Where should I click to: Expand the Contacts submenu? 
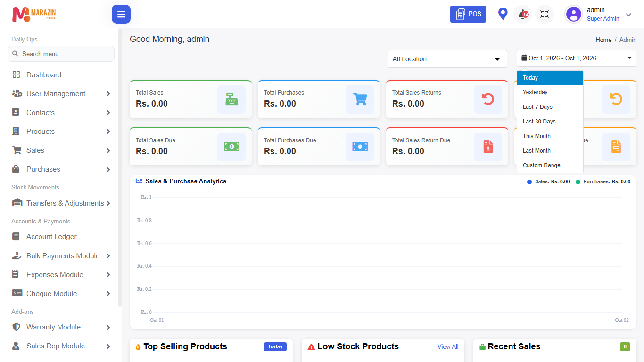61,113
